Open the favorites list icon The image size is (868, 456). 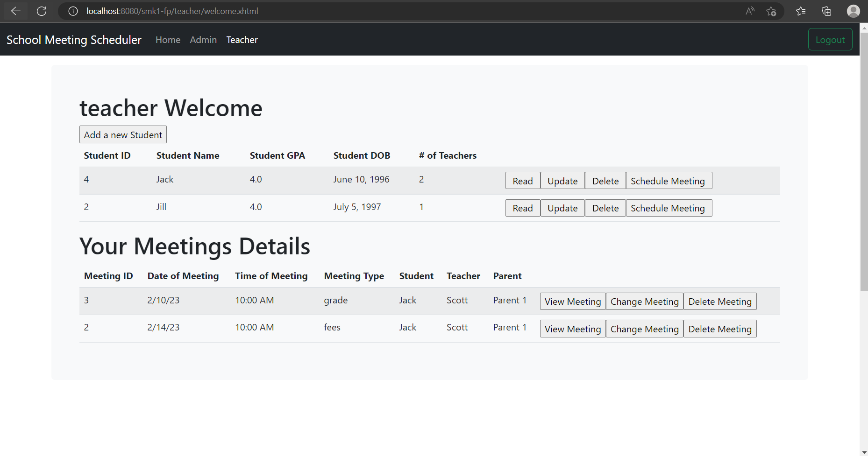(801, 11)
